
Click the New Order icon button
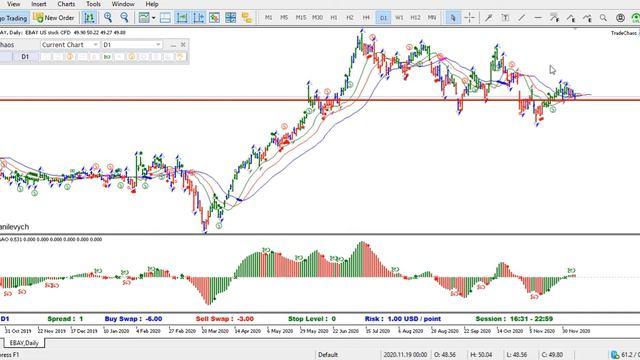[54, 18]
